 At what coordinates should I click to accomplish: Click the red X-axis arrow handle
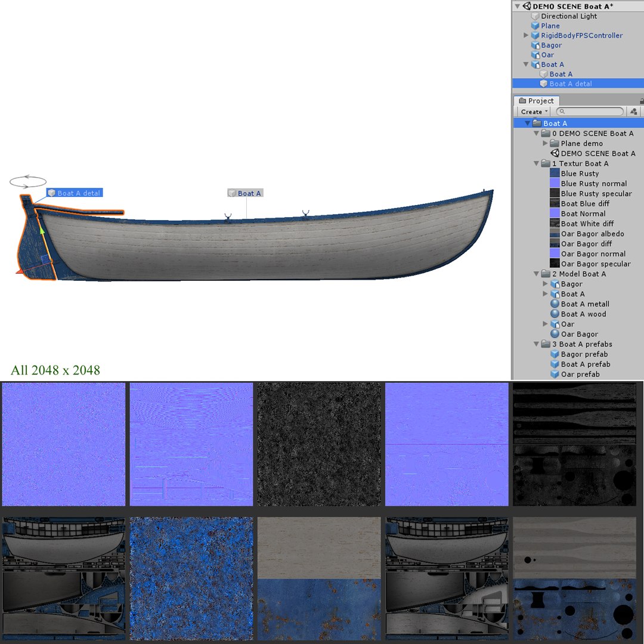click(x=19, y=271)
